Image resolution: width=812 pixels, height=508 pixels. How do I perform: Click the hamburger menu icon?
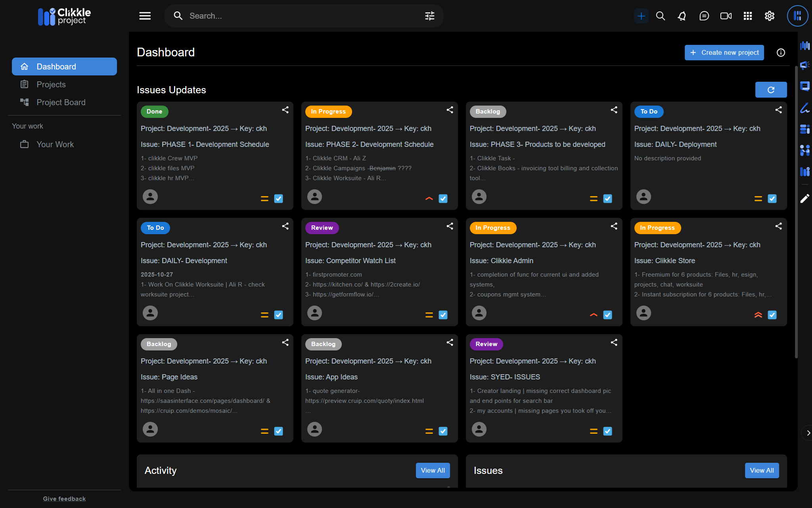(x=145, y=16)
